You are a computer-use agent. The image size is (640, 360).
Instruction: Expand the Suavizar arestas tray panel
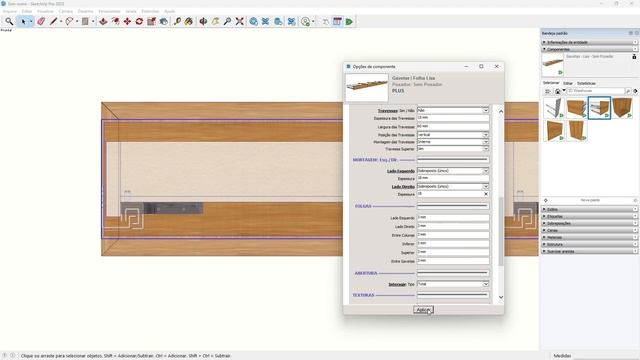click(x=590, y=251)
